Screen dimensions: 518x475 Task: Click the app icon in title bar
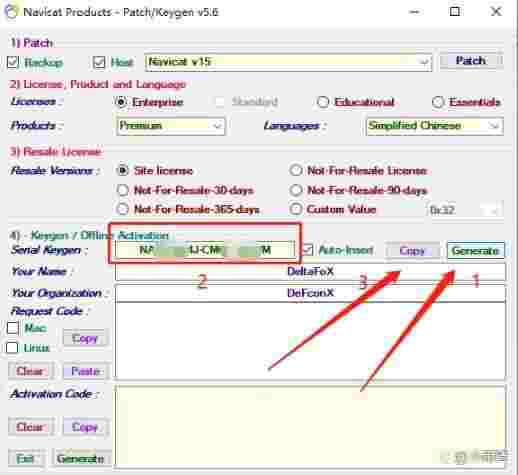click(11, 11)
